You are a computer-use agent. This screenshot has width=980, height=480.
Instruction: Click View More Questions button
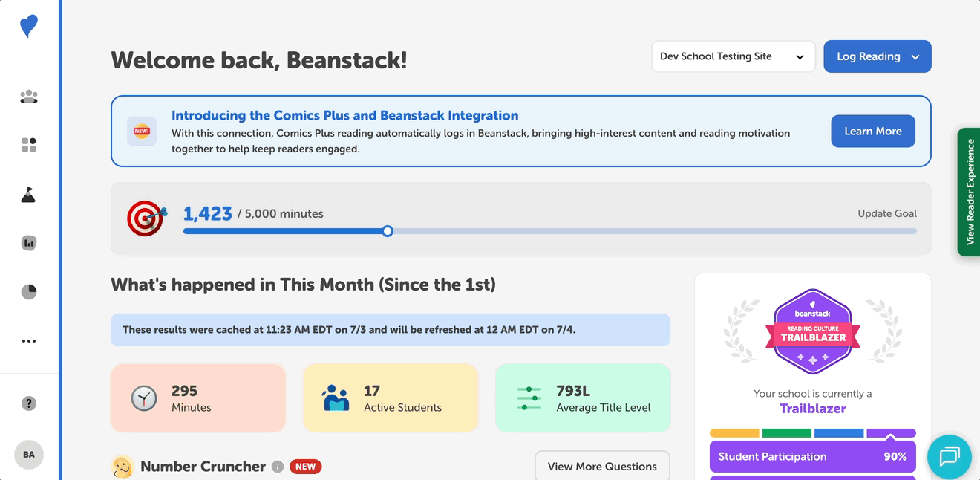pyautogui.click(x=602, y=466)
